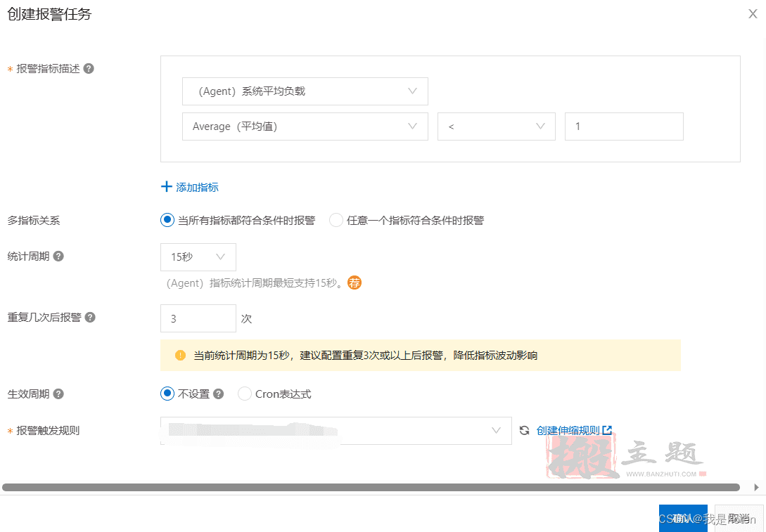Click the text （Agent）指标统计周期最短支持15秒
The image size is (766, 532).
click(x=255, y=283)
